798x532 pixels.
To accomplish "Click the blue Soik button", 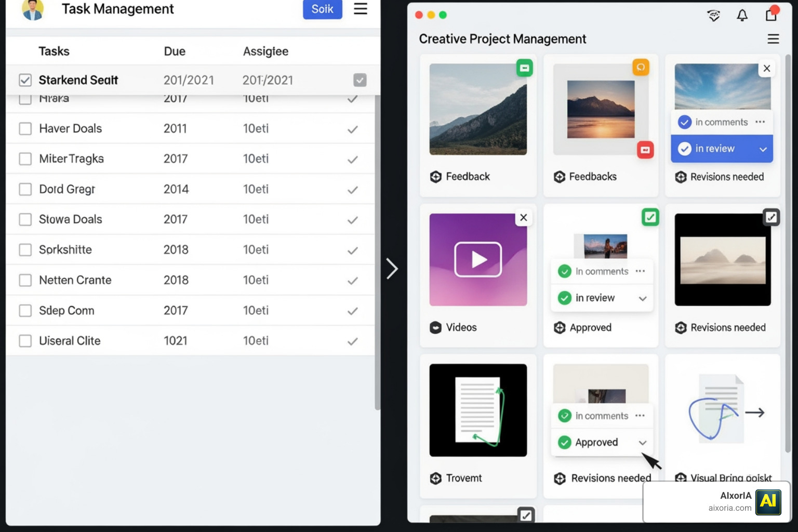I will point(322,9).
